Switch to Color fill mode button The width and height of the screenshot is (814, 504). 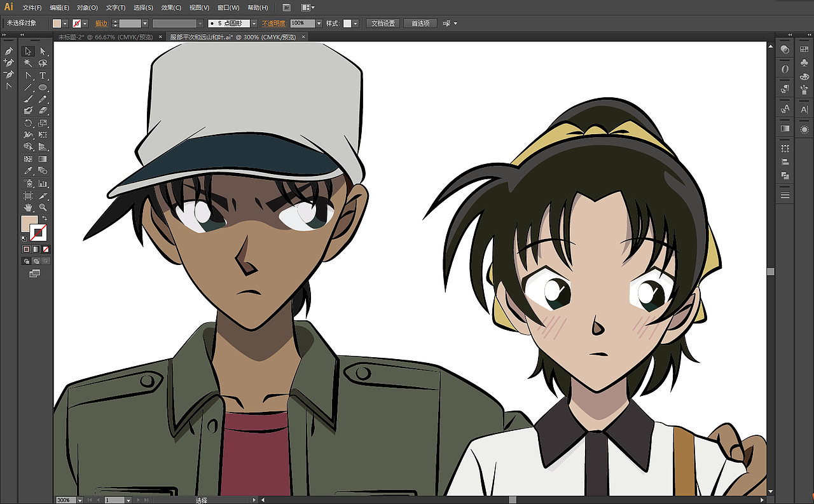click(26, 249)
